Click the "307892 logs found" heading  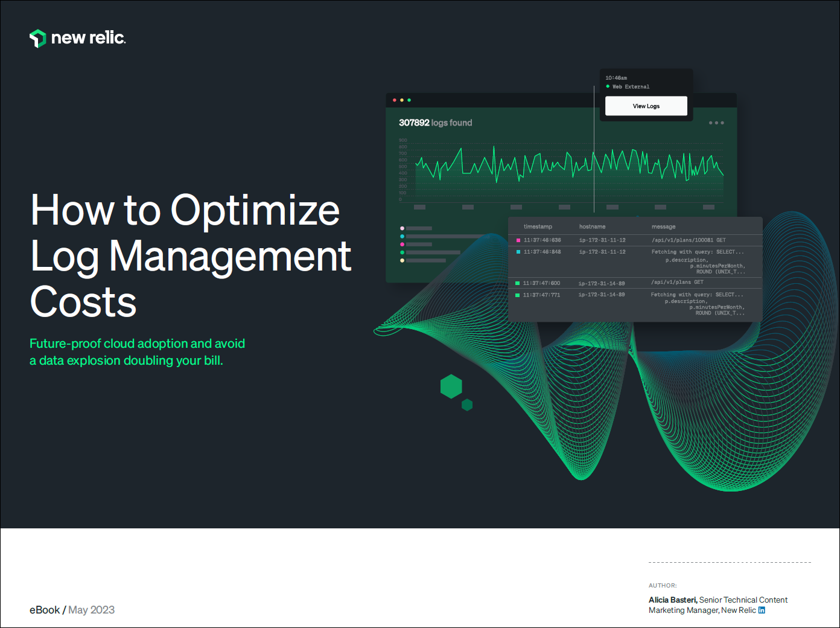(435, 123)
